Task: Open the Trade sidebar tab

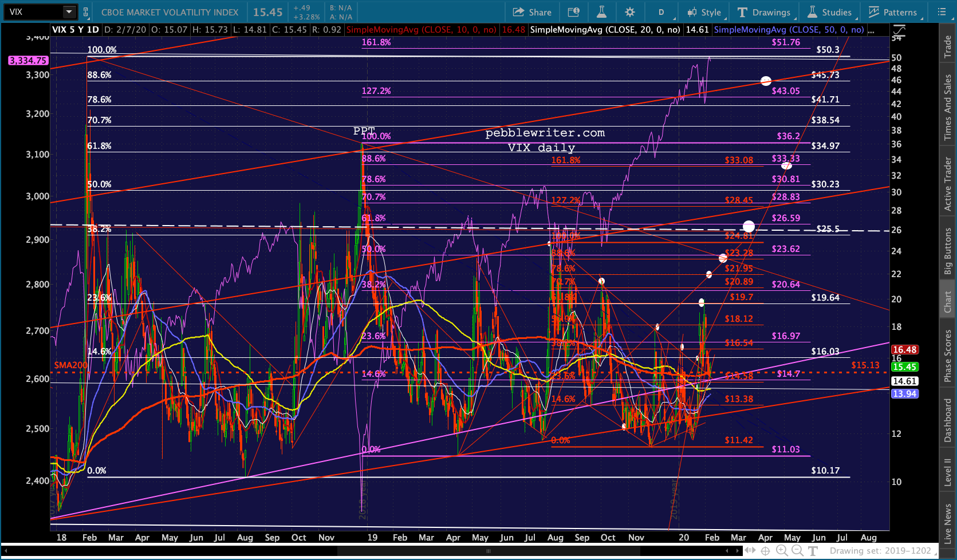Action: pyautogui.click(x=948, y=47)
